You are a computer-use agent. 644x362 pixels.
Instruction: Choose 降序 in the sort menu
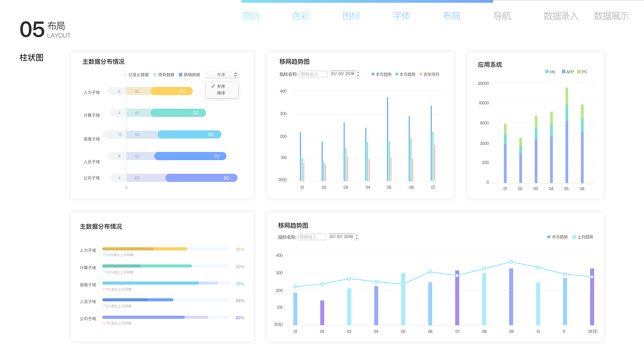(222, 93)
